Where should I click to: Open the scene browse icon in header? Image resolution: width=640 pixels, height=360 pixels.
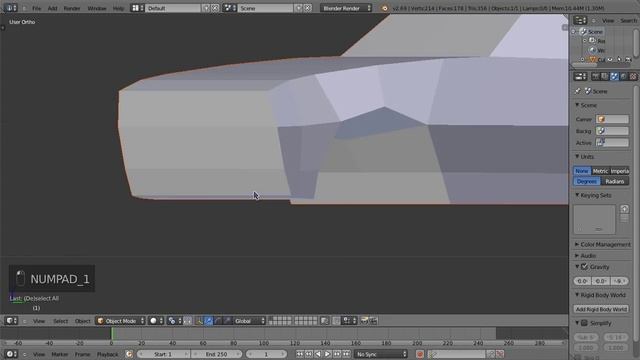[x=229, y=8]
